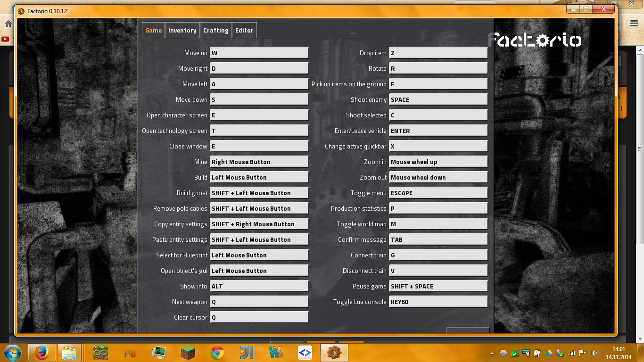The image size is (644, 362).
Task: Change the Copy entity settings binding
Action: [259, 224]
